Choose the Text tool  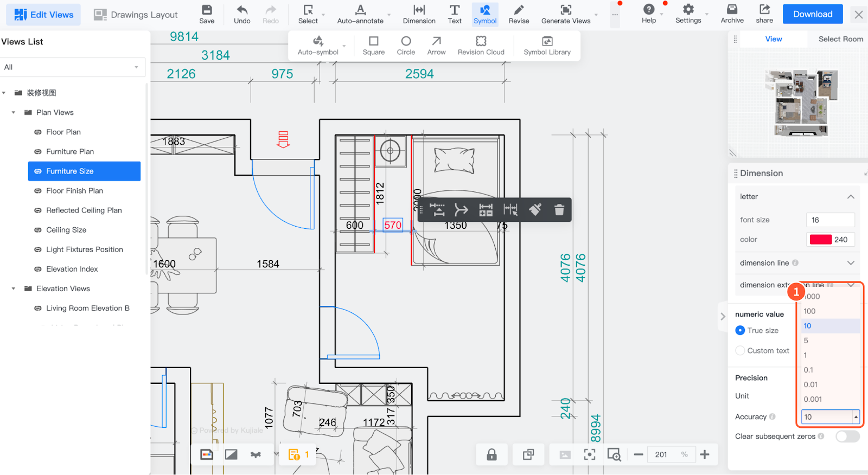coord(455,14)
